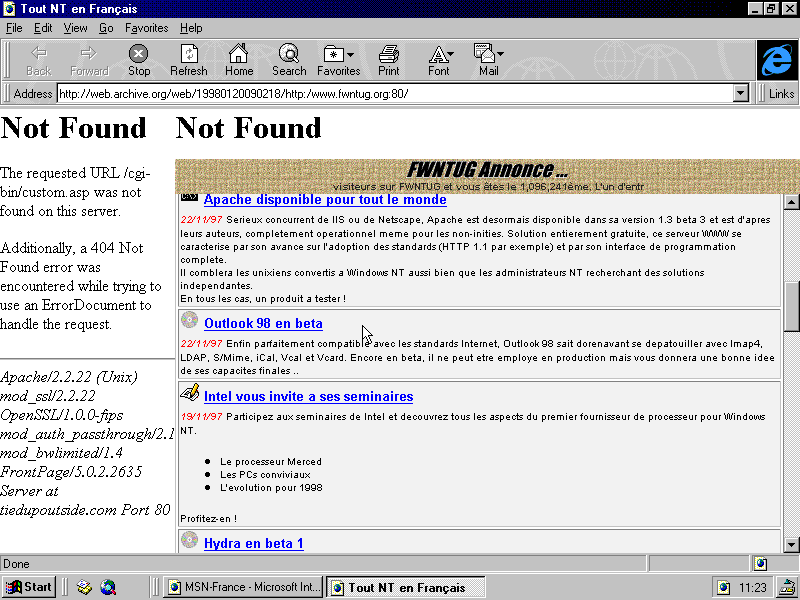Click the 'Done' status bar text
Viewport: 800px width, 600px height.
(x=16, y=564)
